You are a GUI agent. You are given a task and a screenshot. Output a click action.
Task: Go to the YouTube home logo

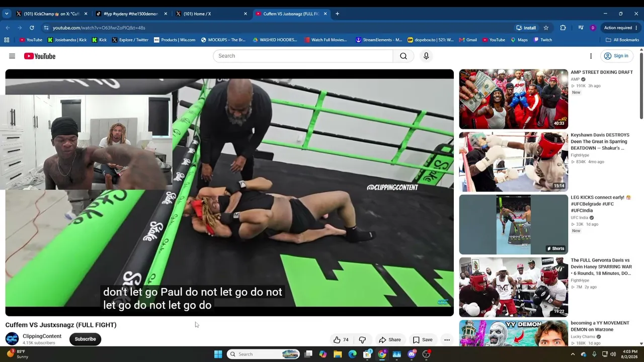pyautogui.click(x=40, y=56)
